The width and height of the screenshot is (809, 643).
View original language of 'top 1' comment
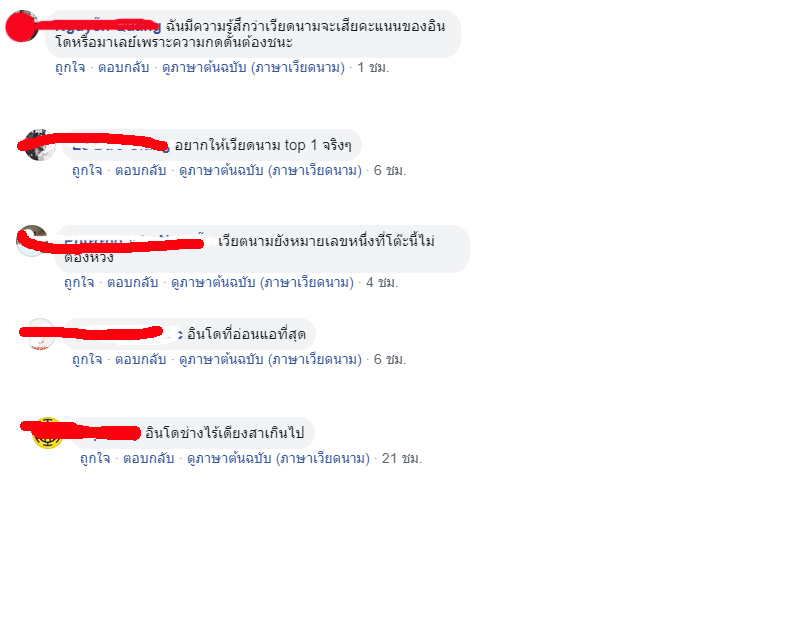click(270, 170)
